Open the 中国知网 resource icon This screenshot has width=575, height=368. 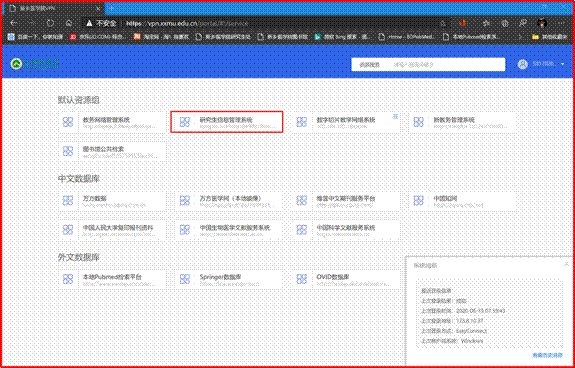[x=418, y=200]
